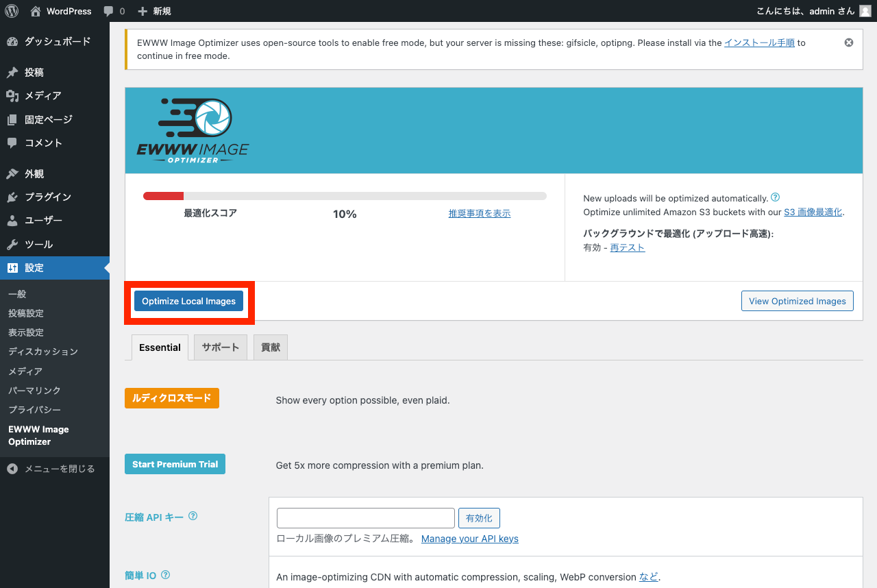Click the ダッシュボード gauge icon
877x588 pixels.
coord(12,41)
